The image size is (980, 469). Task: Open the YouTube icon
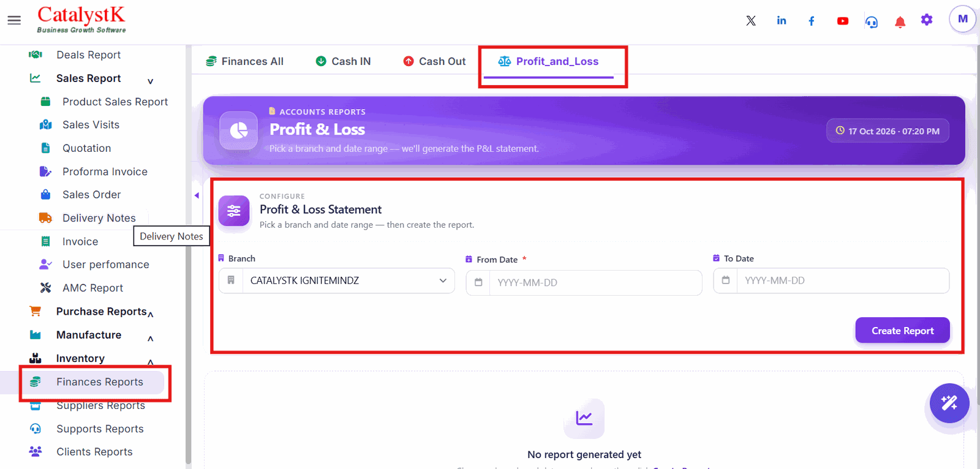pyautogui.click(x=843, y=21)
